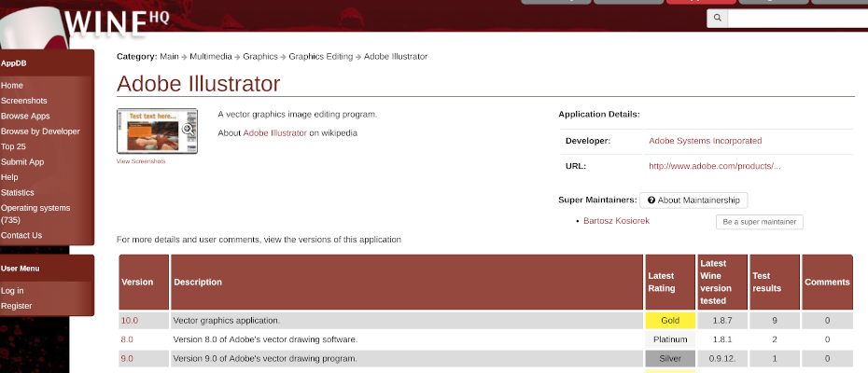Click Main in category breadcrumb

169,57
